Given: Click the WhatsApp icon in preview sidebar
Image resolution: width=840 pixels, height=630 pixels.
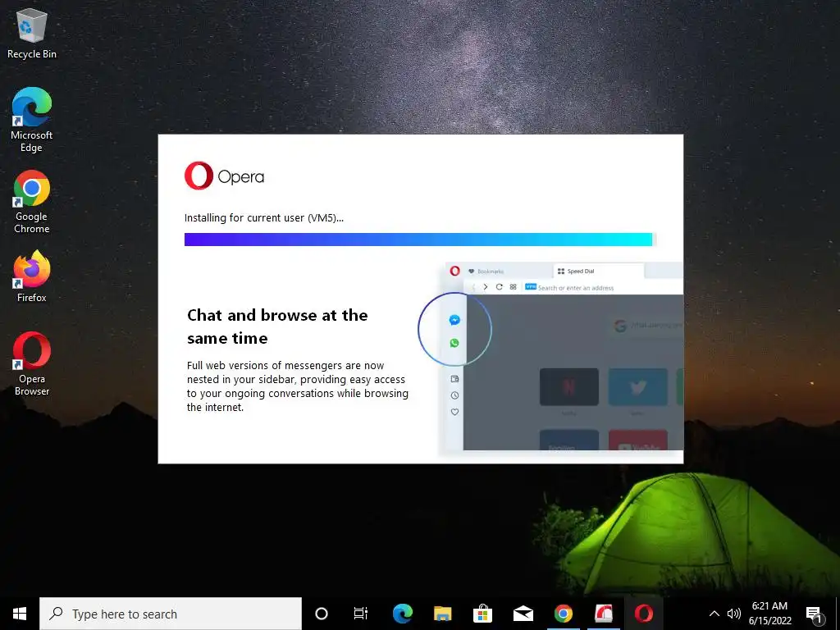Looking at the screenshot, I should (454, 343).
